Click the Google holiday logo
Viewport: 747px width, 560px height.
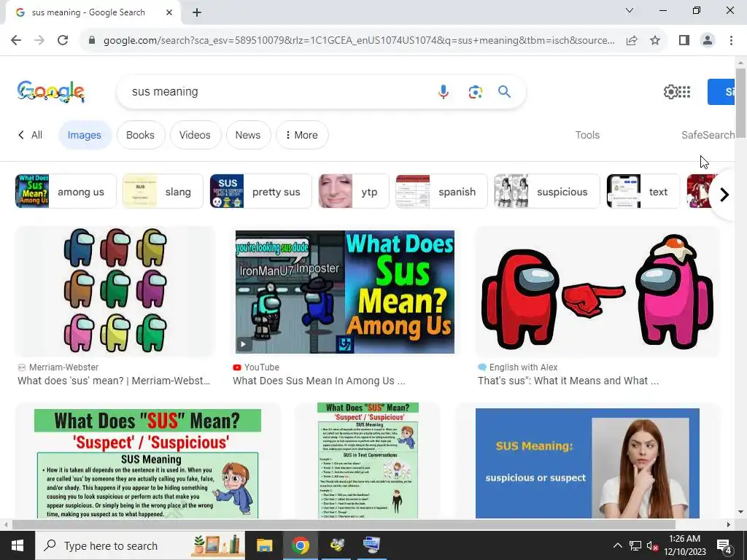(51, 91)
